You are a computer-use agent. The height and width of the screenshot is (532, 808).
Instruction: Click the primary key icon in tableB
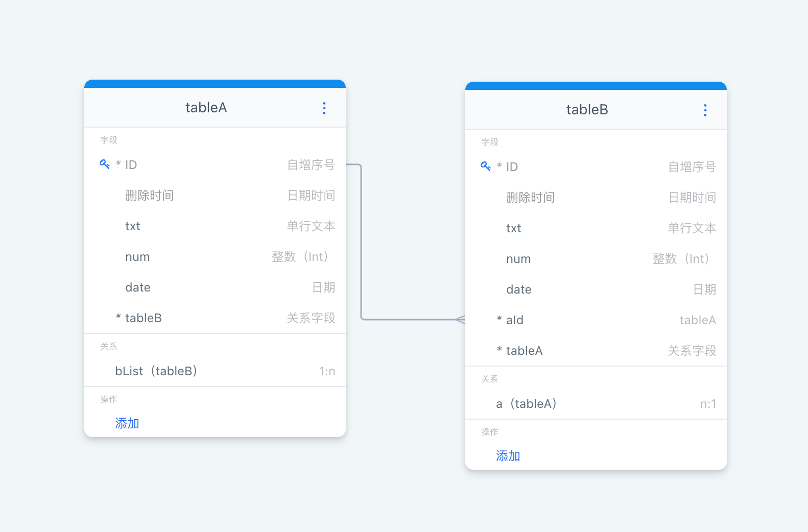coord(485,166)
